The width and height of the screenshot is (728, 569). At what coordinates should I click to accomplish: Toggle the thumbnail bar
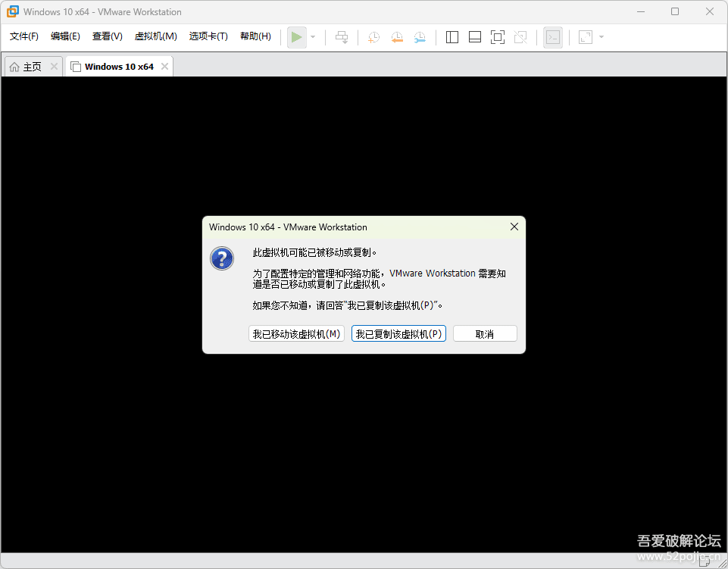474,36
